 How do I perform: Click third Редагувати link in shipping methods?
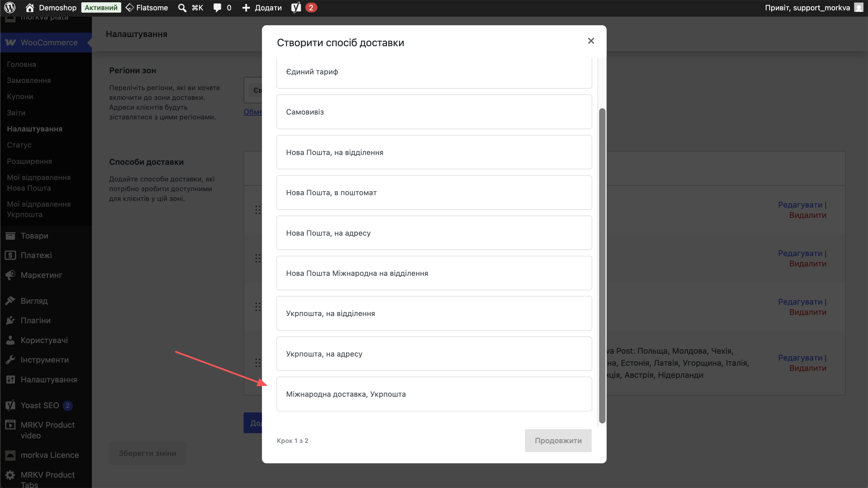(x=800, y=302)
